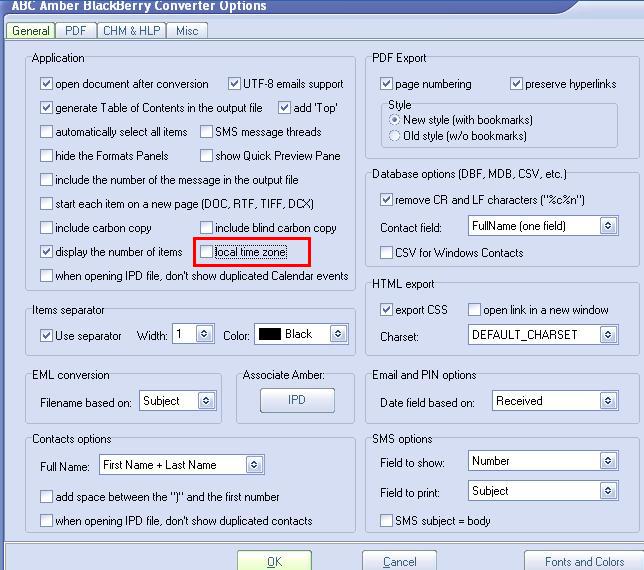Open the separator Width dropdown
Screen dimensions: 644x570
coord(204,334)
